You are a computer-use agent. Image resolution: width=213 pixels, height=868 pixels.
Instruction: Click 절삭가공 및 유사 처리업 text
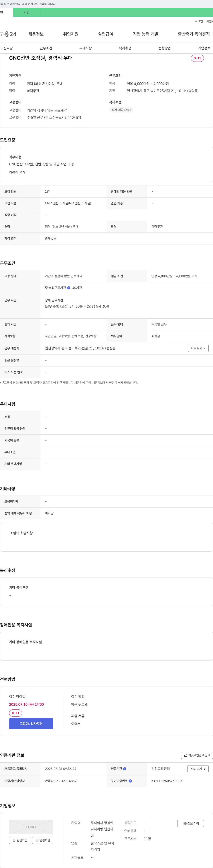pos(102,846)
